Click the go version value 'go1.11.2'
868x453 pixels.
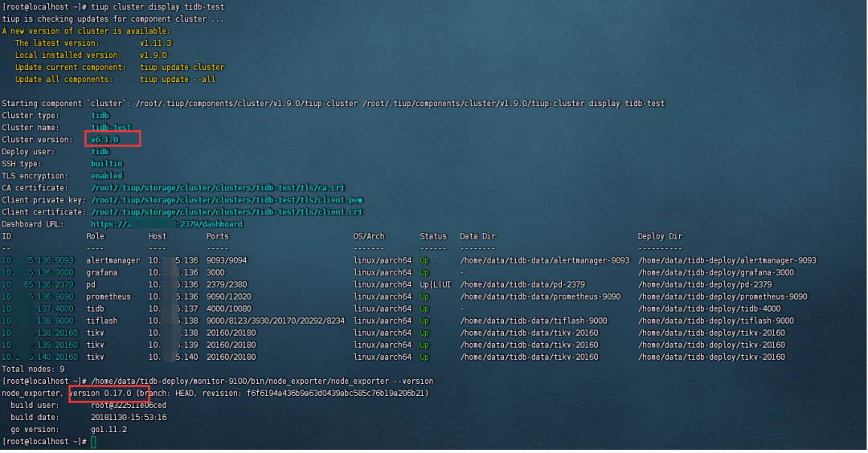(x=109, y=430)
